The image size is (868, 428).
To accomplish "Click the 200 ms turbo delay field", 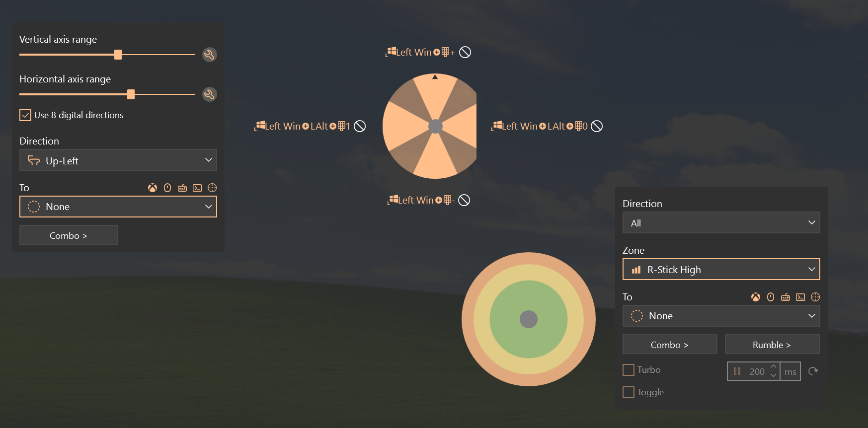I will pos(756,371).
